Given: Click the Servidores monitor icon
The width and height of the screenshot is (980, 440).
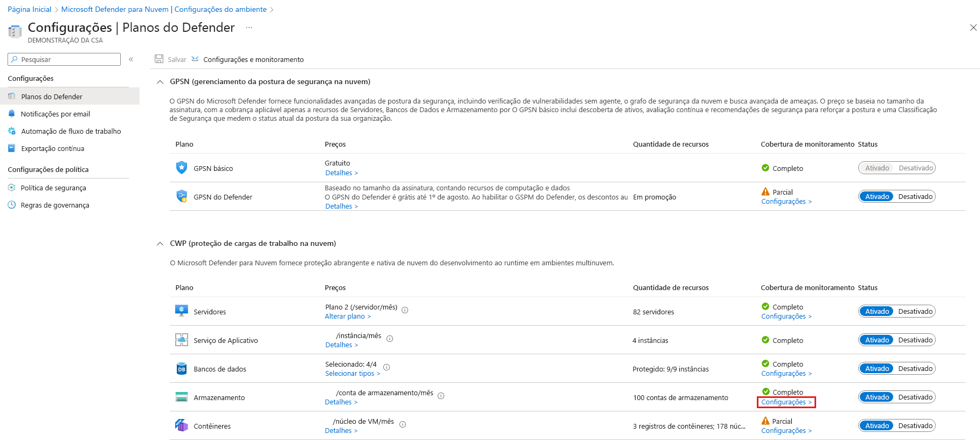Looking at the screenshot, I should point(182,311).
